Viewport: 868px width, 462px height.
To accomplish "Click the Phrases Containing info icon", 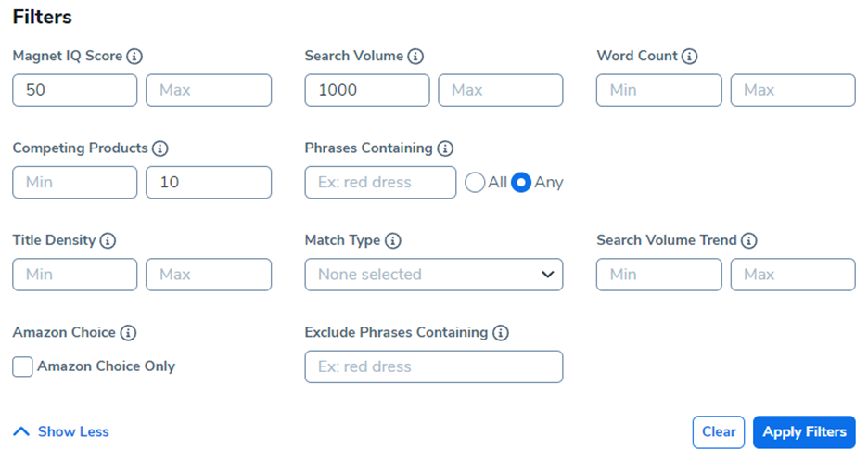I will 445,148.
